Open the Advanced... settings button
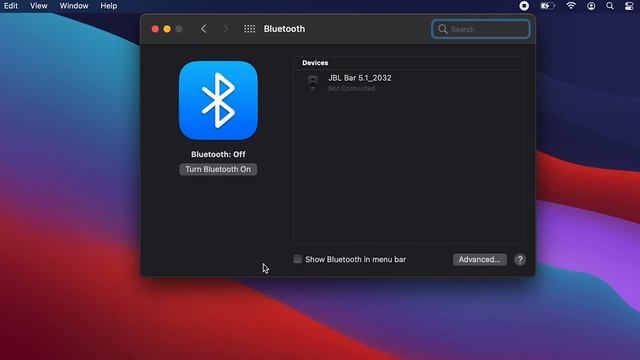The image size is (640, 360). 480,260
